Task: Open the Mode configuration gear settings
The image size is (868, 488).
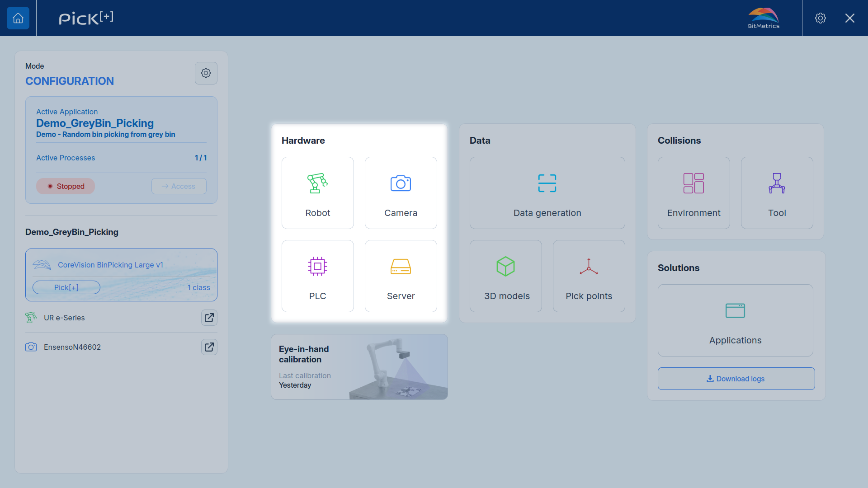Action: (206, 73)
